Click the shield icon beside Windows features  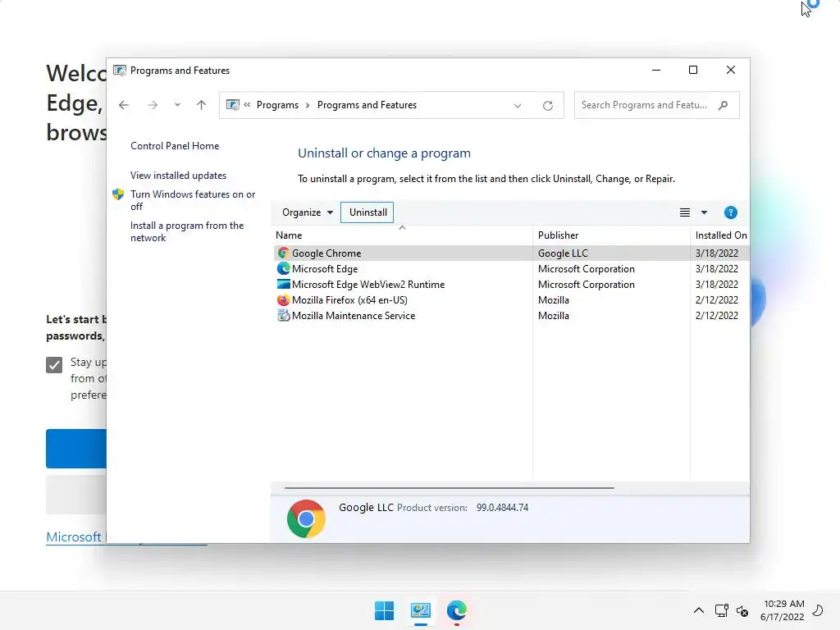[x=118, y=194]
